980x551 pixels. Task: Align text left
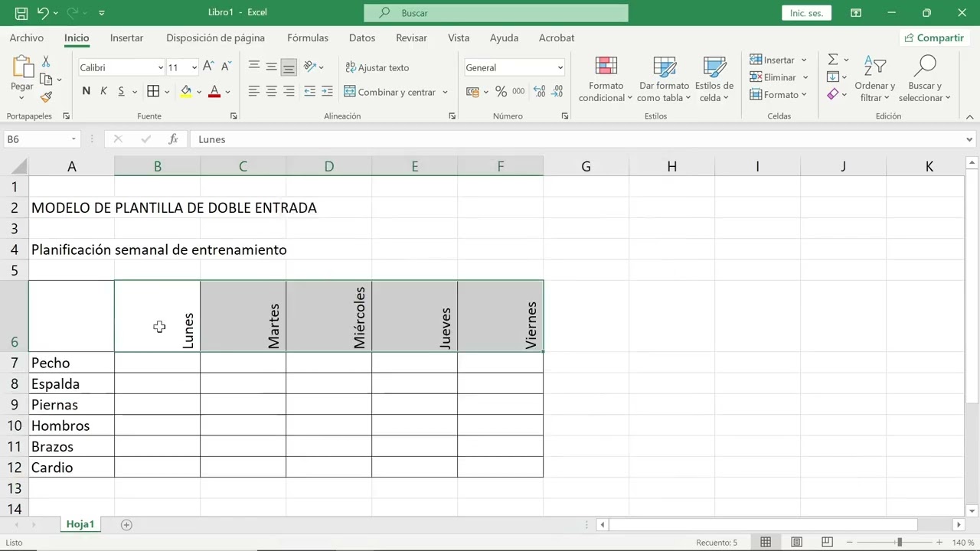pyautogui.click(x=253, y=92)
